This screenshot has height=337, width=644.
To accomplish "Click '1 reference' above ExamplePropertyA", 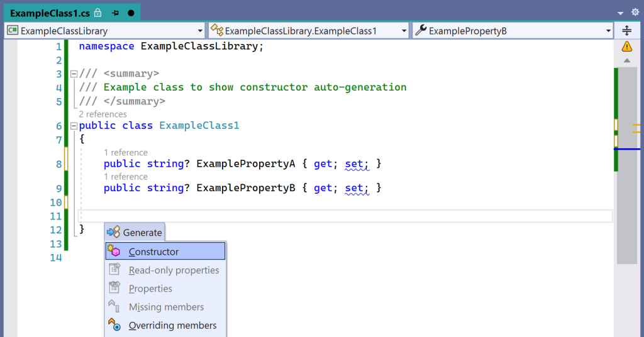I will 126,152.
